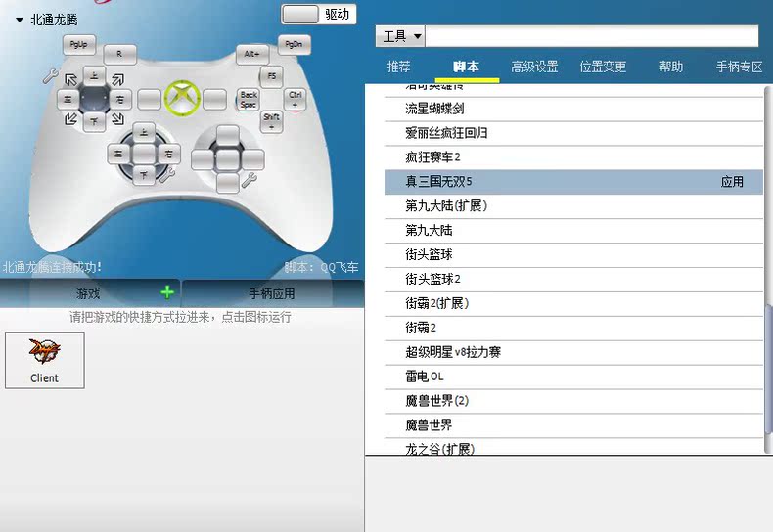Click the down-left diagonal D-pad arrow
The height and width of the screenshot is (532, 773).
pyautogui.click(x=71, y=118)
